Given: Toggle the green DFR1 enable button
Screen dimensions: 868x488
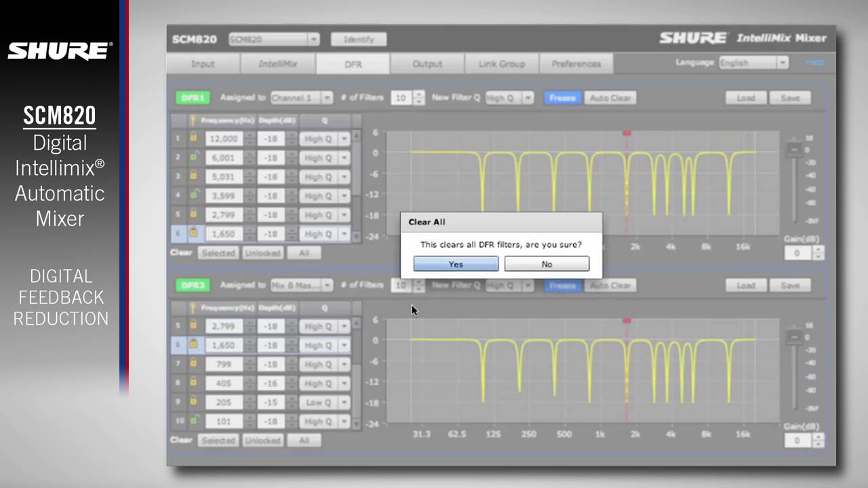Looking at the screenshot, I should (193, 98).
